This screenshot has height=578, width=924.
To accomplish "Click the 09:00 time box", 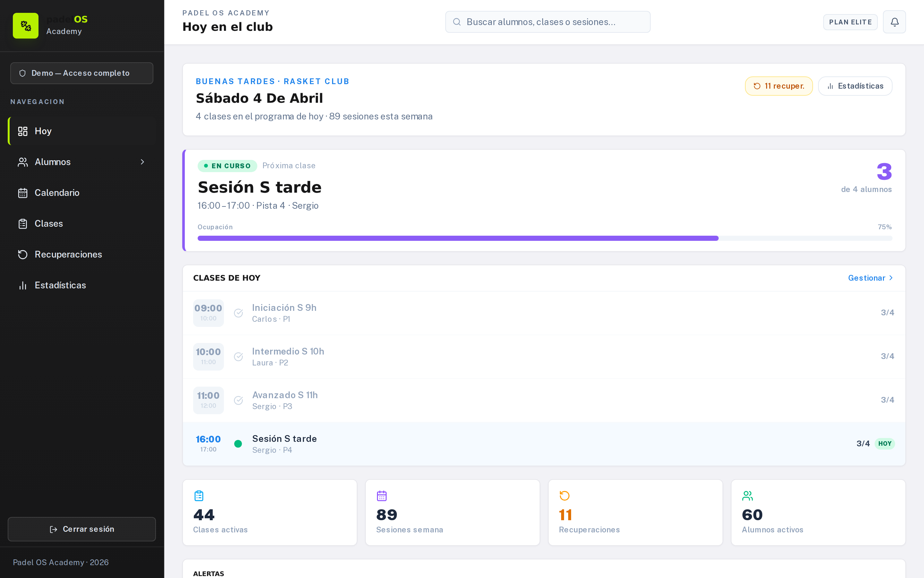I will click(208, 313).
